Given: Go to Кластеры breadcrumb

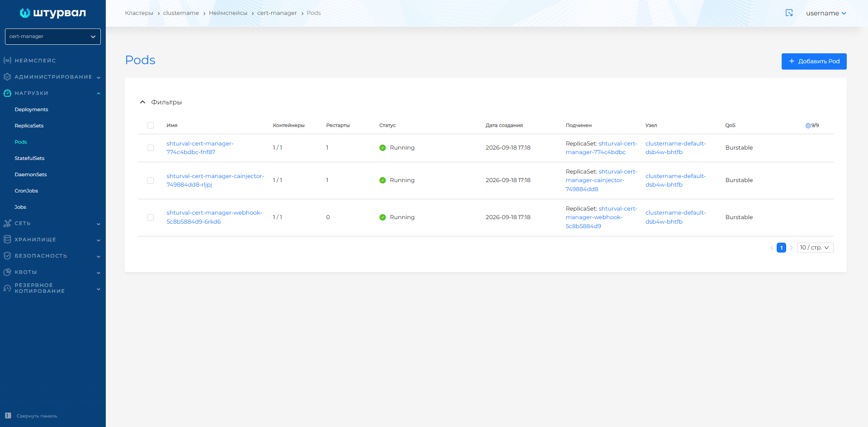Looking at the screenshot, I should (x=139, y=13).
